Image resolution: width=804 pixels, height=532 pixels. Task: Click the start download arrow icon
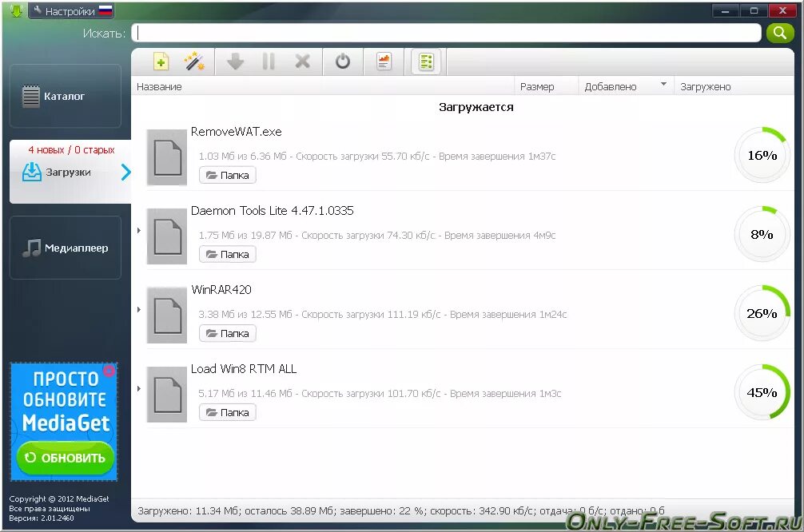[235, 62]
